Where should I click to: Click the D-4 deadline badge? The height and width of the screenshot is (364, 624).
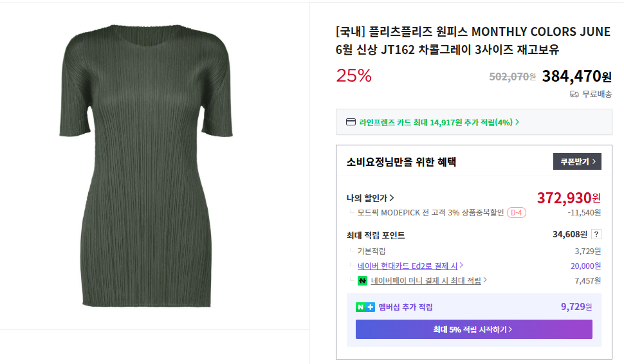click(516, 212)
